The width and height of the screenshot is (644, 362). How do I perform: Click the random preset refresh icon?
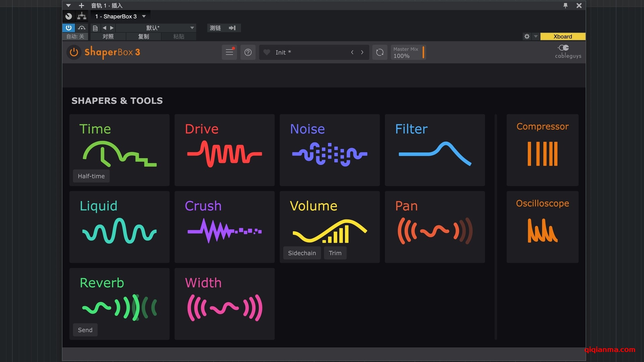pos(380,52)
